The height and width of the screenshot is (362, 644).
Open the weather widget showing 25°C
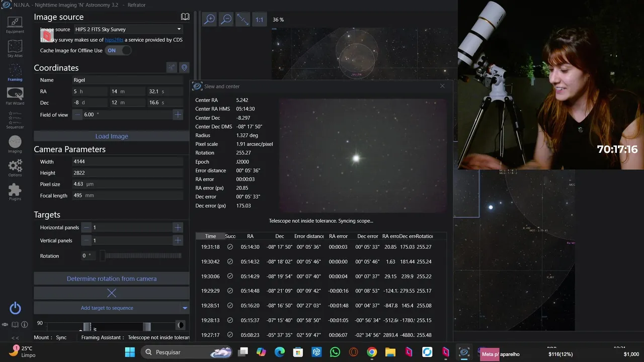(23, 351)
